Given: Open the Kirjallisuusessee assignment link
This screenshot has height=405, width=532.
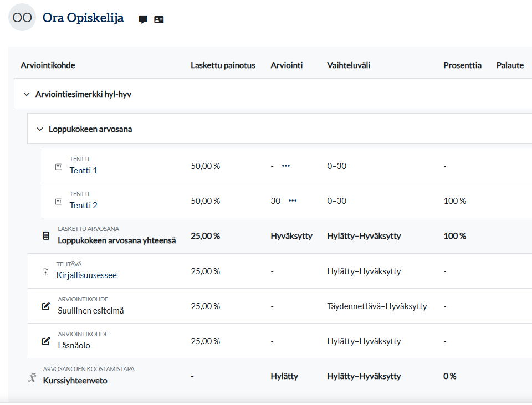Looking at the screenshot, I should [86, 275].
